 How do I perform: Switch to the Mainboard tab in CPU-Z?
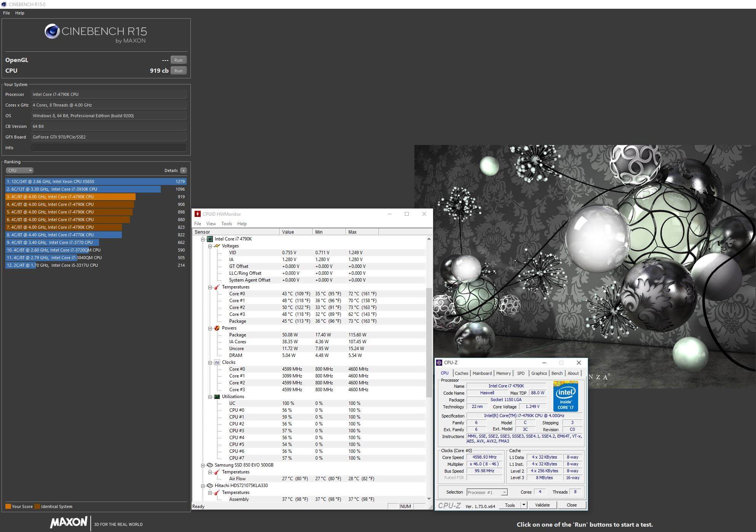coord(482,373)
